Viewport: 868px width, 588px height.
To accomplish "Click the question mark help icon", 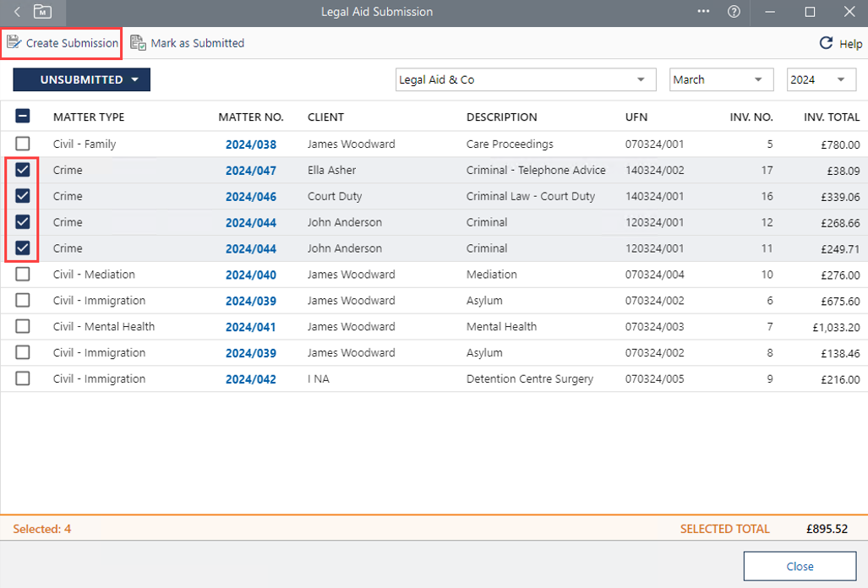I will pos(734,12).
